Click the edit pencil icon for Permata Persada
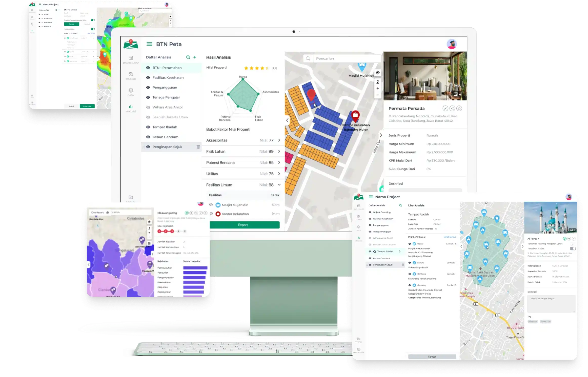The image size is (588, 377). point(445,109)
